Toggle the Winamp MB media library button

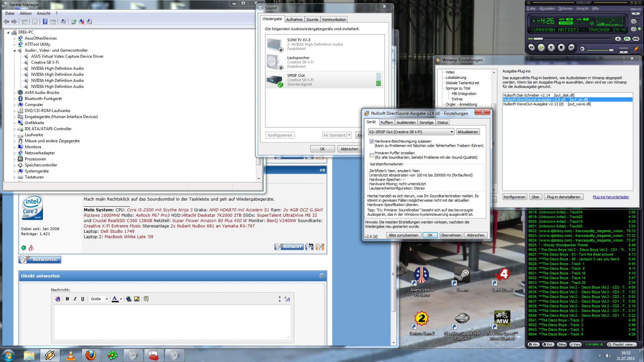pos(636,39)
